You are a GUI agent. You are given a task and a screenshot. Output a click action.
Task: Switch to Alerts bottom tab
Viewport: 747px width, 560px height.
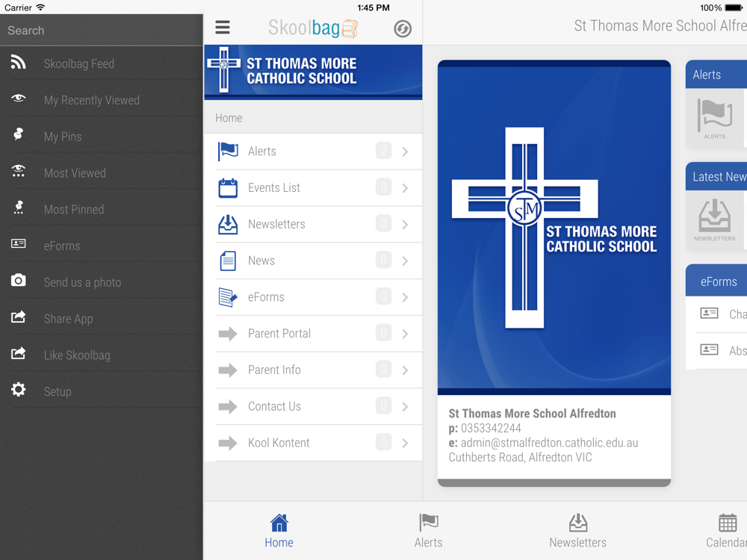pyautogui.click(x=428, y=530)
